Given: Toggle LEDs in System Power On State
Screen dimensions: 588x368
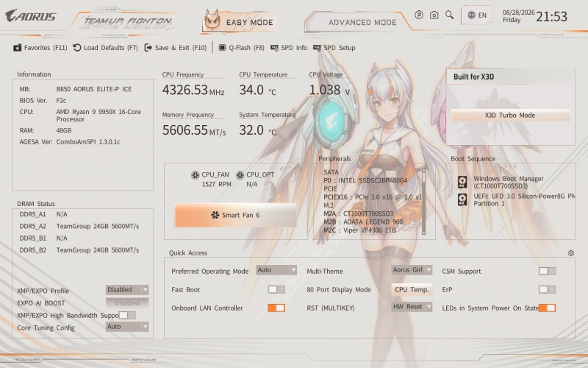Looking at the screenshot, I should (547, 308).
